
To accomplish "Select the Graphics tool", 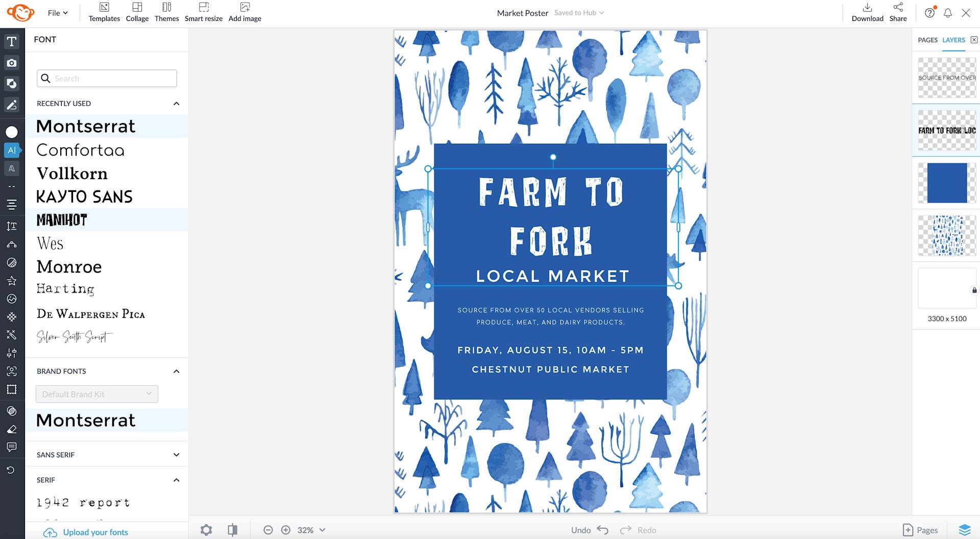I will (12, 84).
